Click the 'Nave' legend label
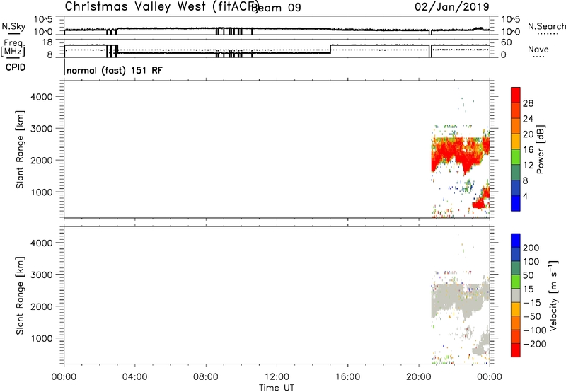This screenshot has width=566, height=392. [538, 50]
